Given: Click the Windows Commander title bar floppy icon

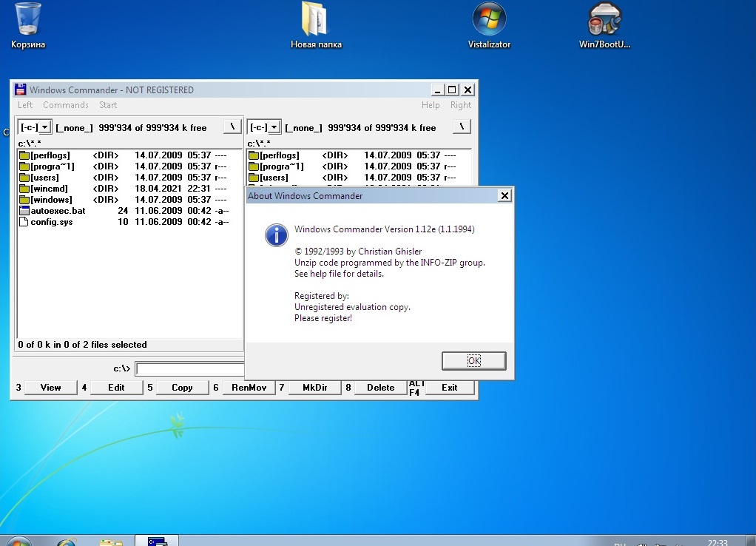Looking at the screenshot, I should (20, 90).
